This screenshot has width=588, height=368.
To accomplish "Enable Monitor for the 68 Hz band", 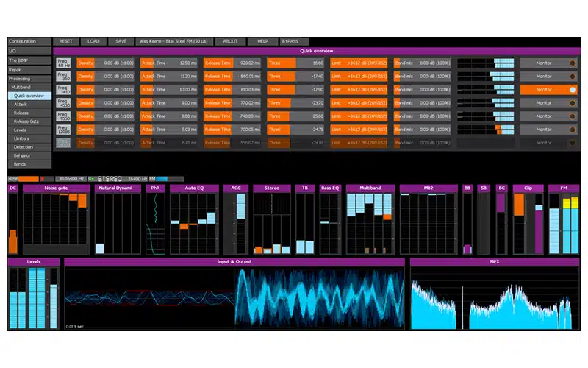I will click(548, 63).
